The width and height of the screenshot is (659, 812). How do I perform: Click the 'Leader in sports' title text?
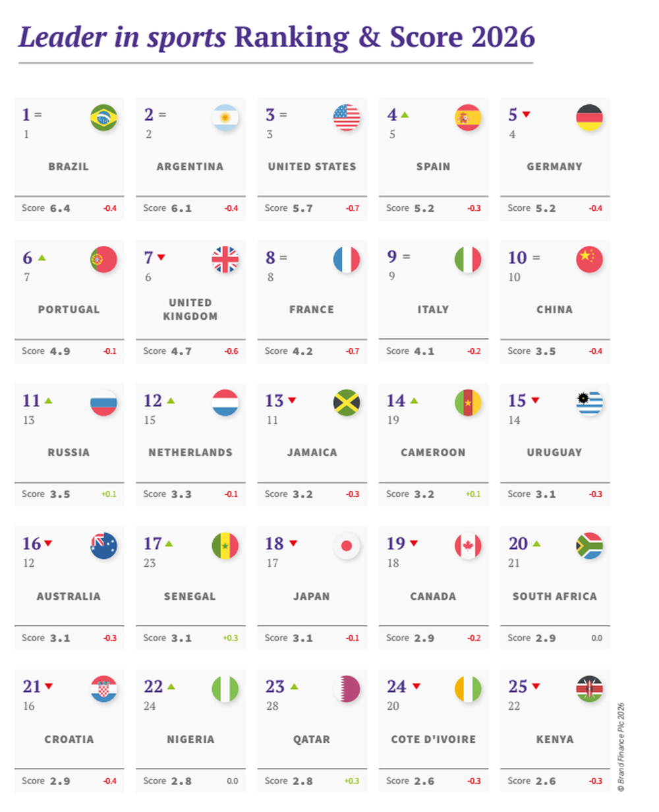point(122,38)
